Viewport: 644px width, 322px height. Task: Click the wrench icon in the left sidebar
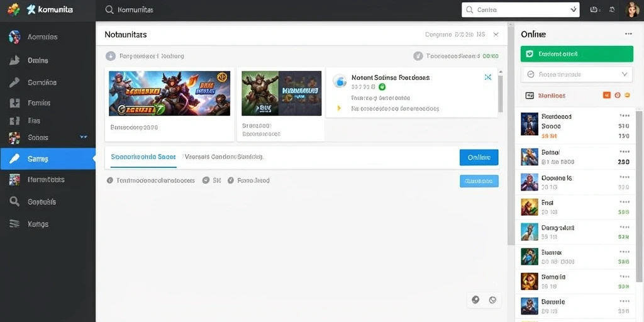pyautogui.click(x=14, y=82)
